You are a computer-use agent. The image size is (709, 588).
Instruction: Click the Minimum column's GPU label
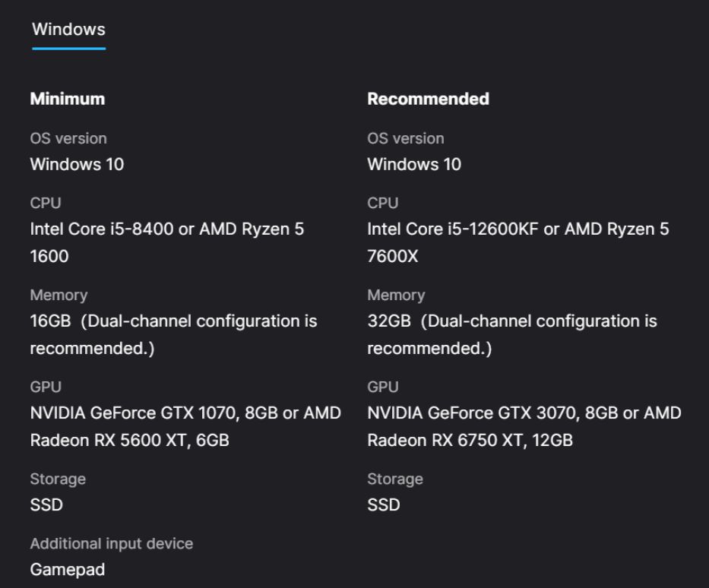(x=46, y=387)
